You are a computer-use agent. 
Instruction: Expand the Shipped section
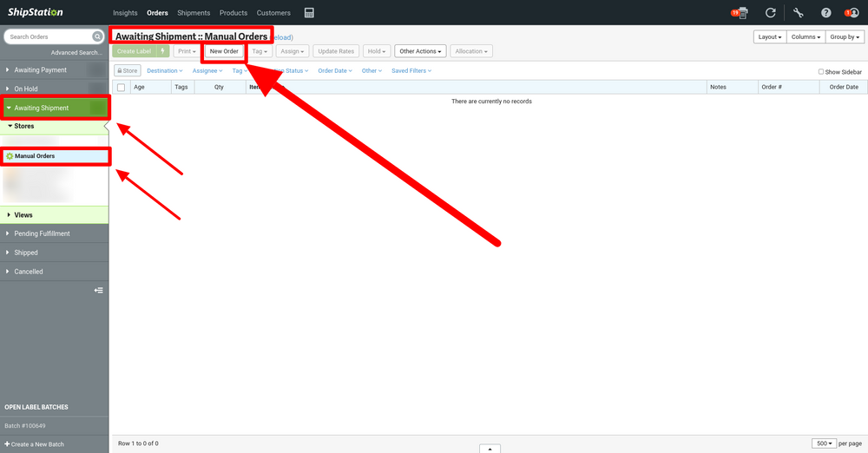tap(54, 253)
